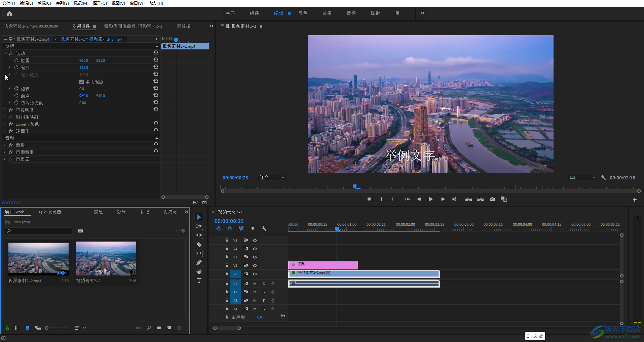Image resolution: width=644 pixels, height=342 pixels.
Task: Click Position X value 960.0
Action: [x=83, y=60]
